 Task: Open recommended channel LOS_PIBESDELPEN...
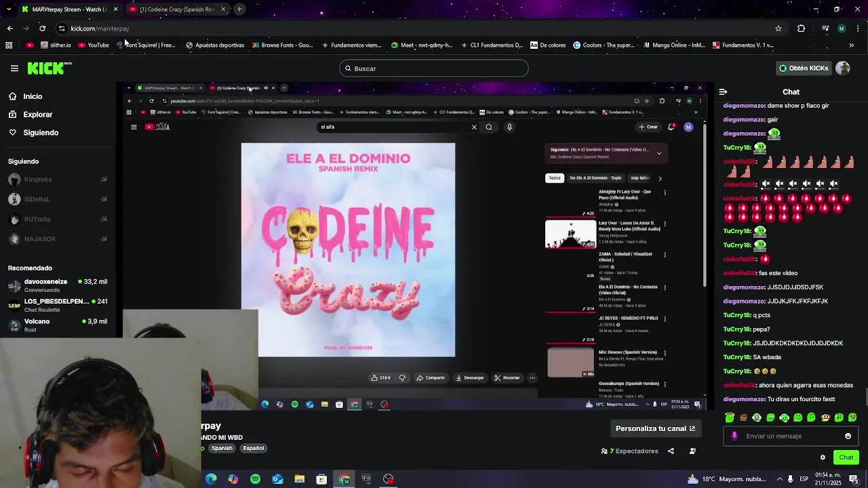[58, 305]
